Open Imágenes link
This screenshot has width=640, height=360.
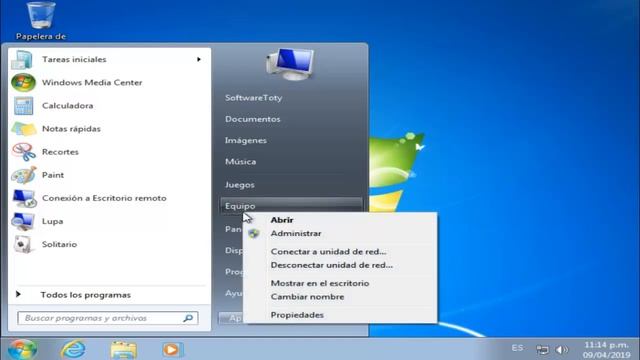pyautogui.click(x=246, y=140)
